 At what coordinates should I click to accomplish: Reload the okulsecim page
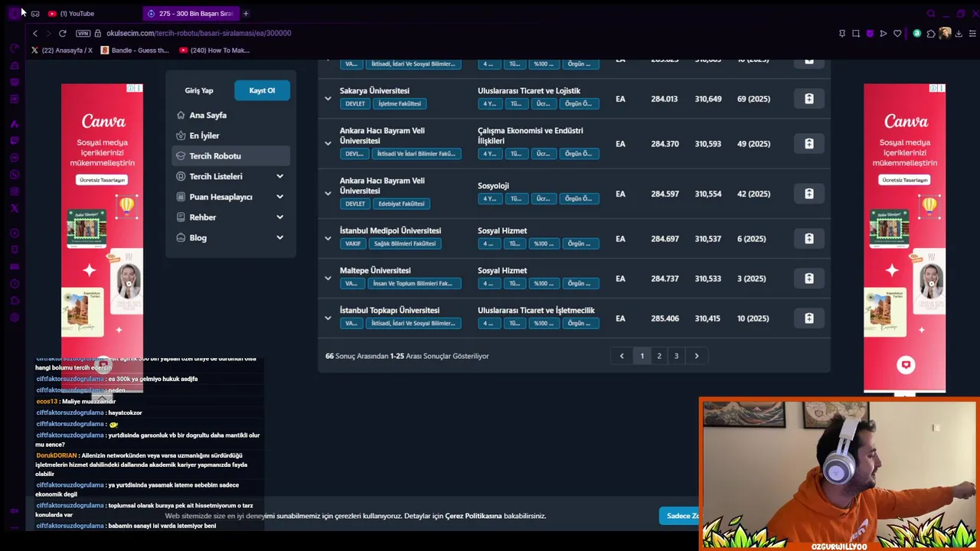[x=62, y=33]
